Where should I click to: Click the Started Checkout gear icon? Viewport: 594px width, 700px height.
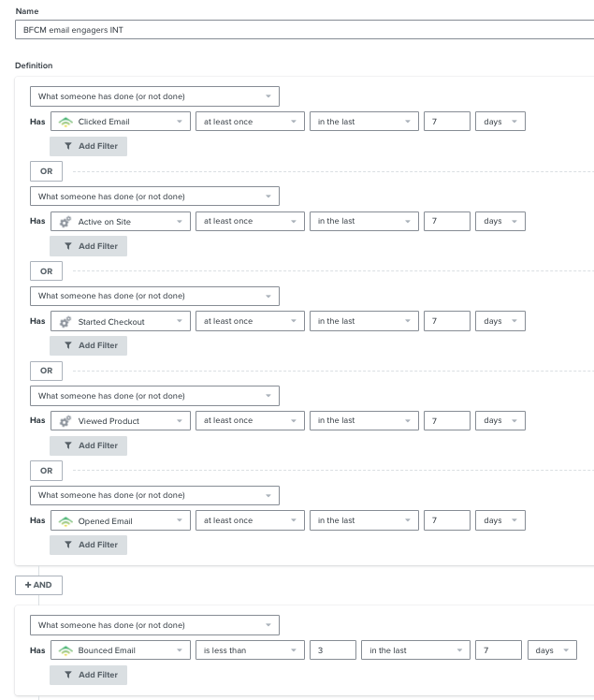(x=65, y=321)
